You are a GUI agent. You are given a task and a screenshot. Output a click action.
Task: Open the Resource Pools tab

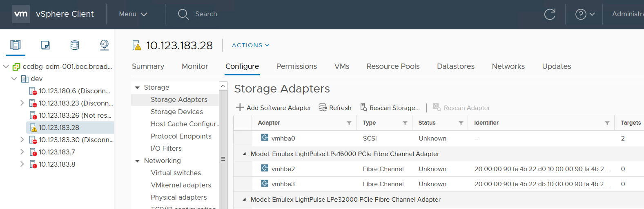[393, 66]
